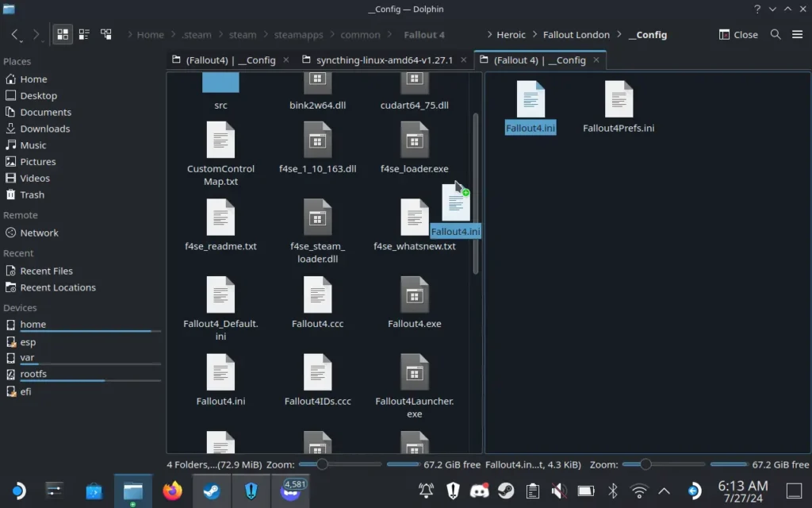The image size is (812, 508).
Task: Go back with the back arrow
Action: click(x=15, y=35)
